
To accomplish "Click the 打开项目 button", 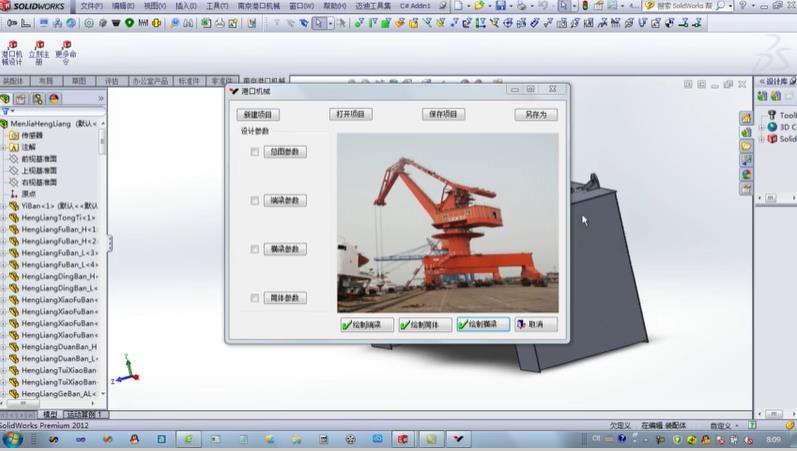I will click(350, 114).
